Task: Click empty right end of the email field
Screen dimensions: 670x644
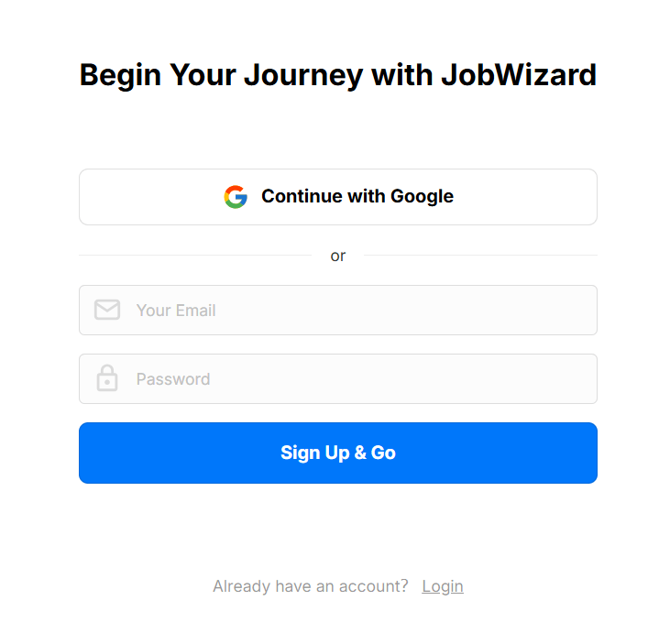Action: [x=559, y=311]
